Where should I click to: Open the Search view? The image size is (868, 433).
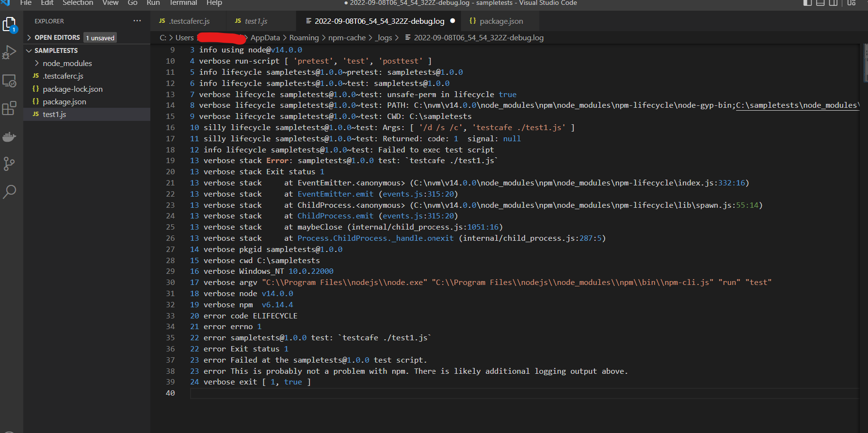point(9,192)
